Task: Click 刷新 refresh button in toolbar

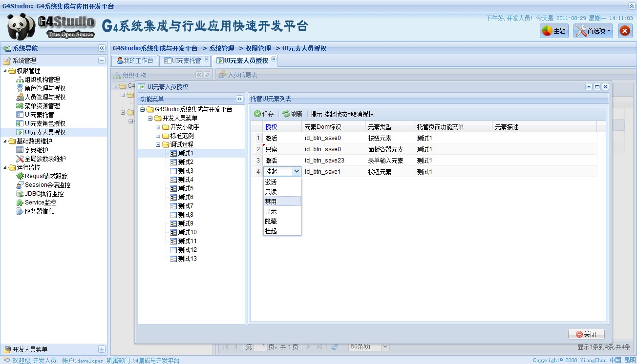Action: point(293,114)
